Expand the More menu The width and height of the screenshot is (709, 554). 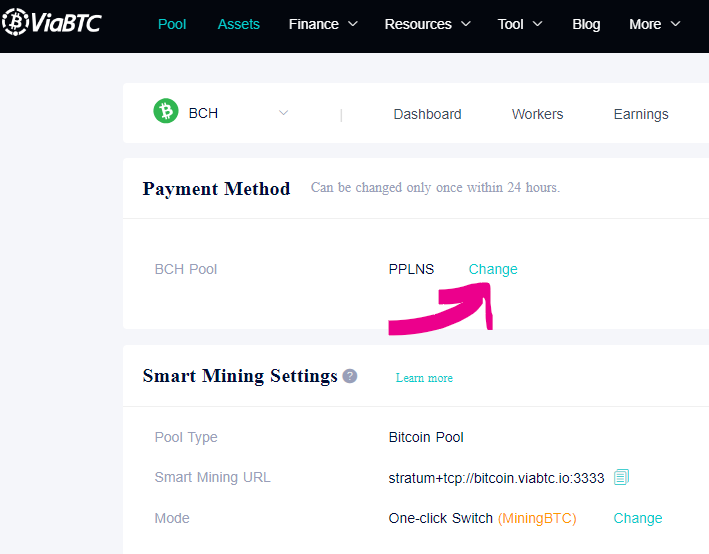(654, 24)
